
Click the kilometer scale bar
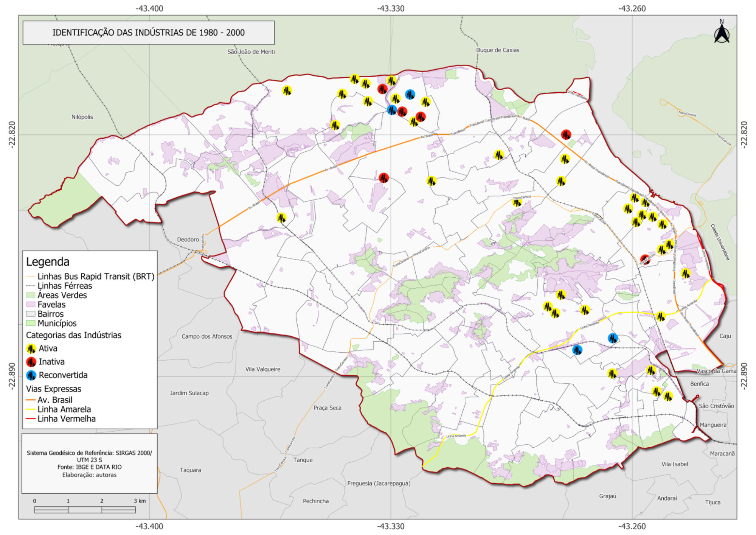coord(85,510)
